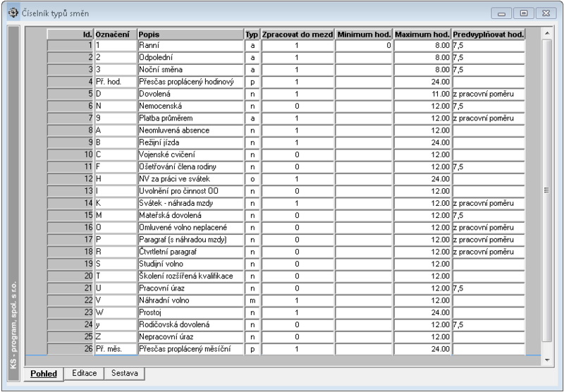Click the 11.00 maximum hours for Dovolená
Screen dimensions: 564x392
tap(422, 94)
